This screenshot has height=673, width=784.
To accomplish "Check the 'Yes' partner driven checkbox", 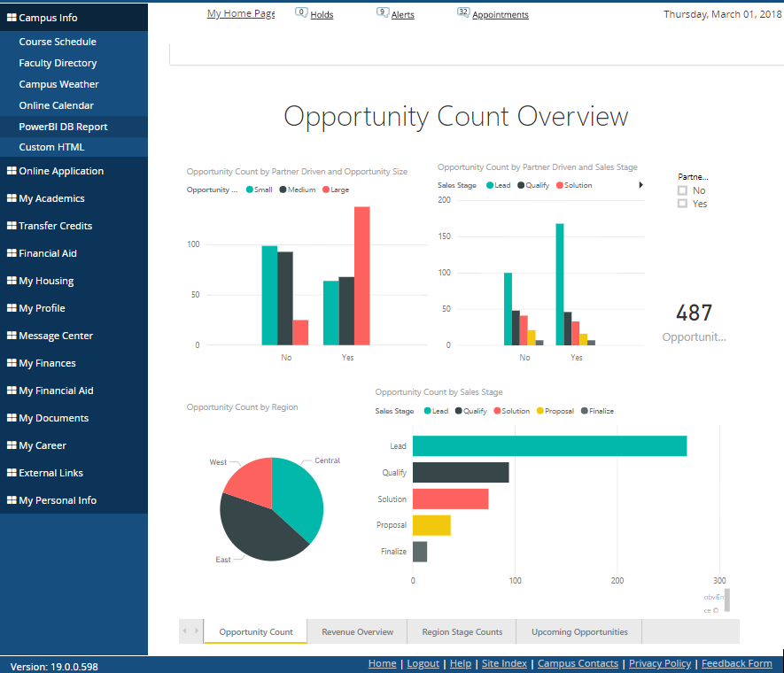I will pos(682,204).
